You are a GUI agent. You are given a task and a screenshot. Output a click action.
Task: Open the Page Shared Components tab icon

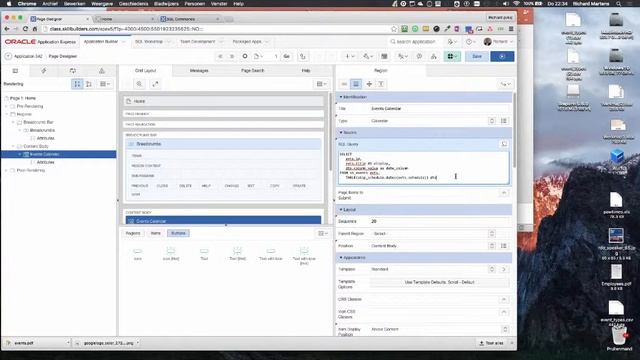point(102,71)
